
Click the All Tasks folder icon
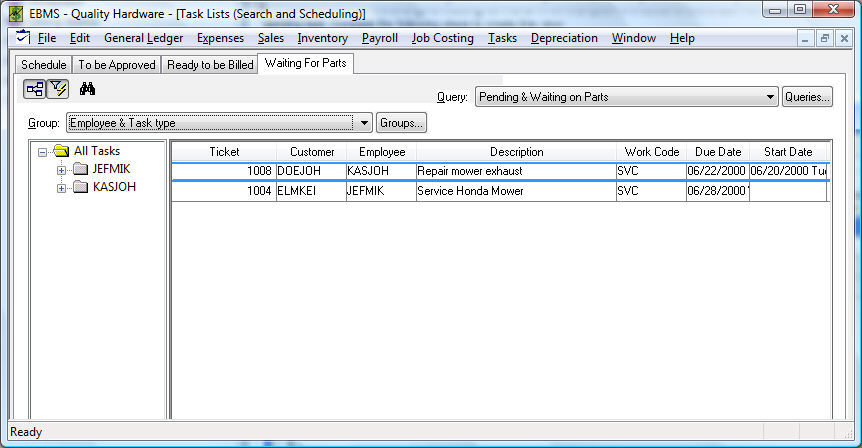(61, 151)
